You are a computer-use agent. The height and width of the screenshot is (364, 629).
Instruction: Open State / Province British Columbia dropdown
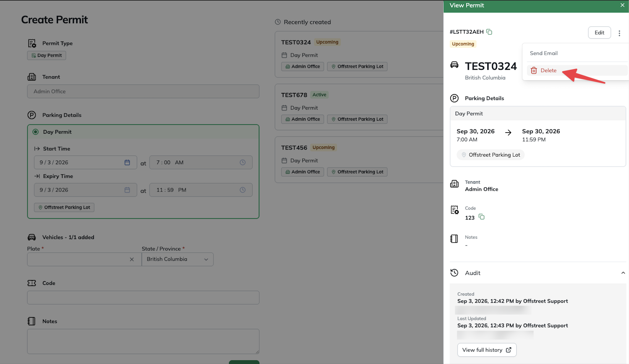pos(178,259)
